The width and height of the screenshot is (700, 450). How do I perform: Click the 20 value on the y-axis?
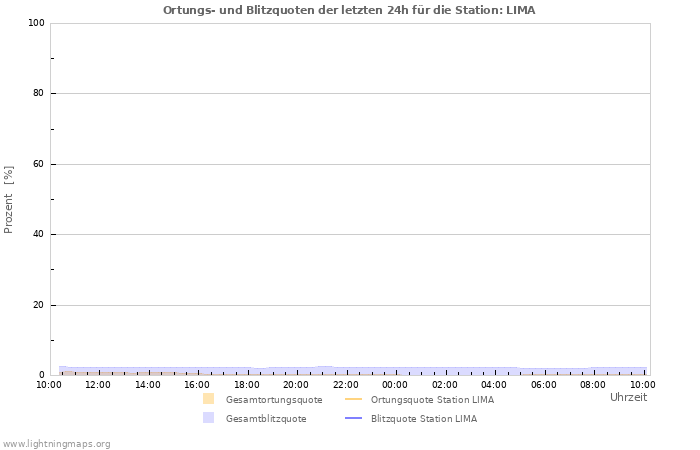(x=39, y=305)
